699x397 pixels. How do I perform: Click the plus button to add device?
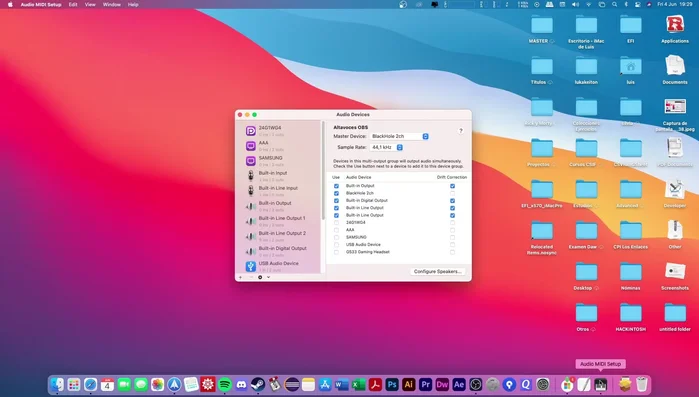pos(240,277)
